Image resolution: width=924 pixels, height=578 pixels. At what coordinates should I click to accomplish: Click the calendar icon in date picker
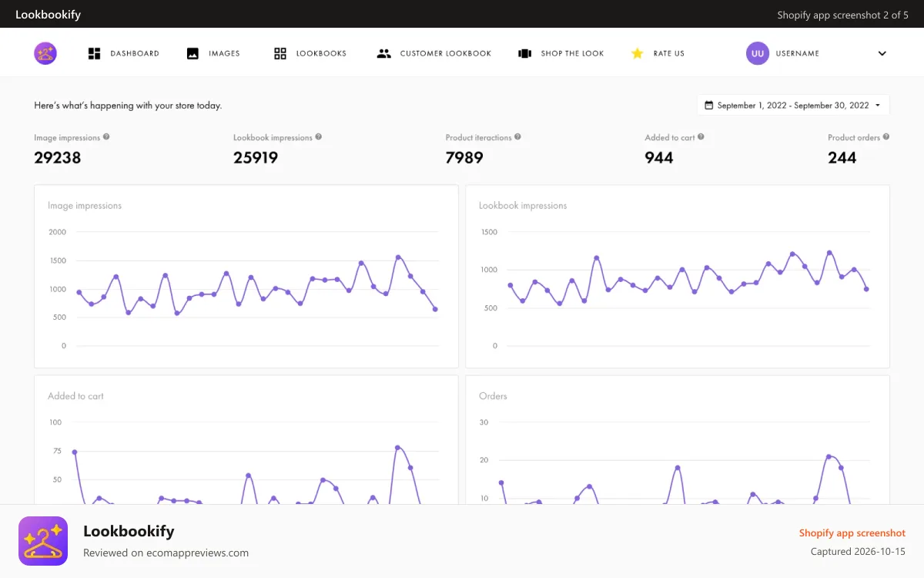click(708, 105)
